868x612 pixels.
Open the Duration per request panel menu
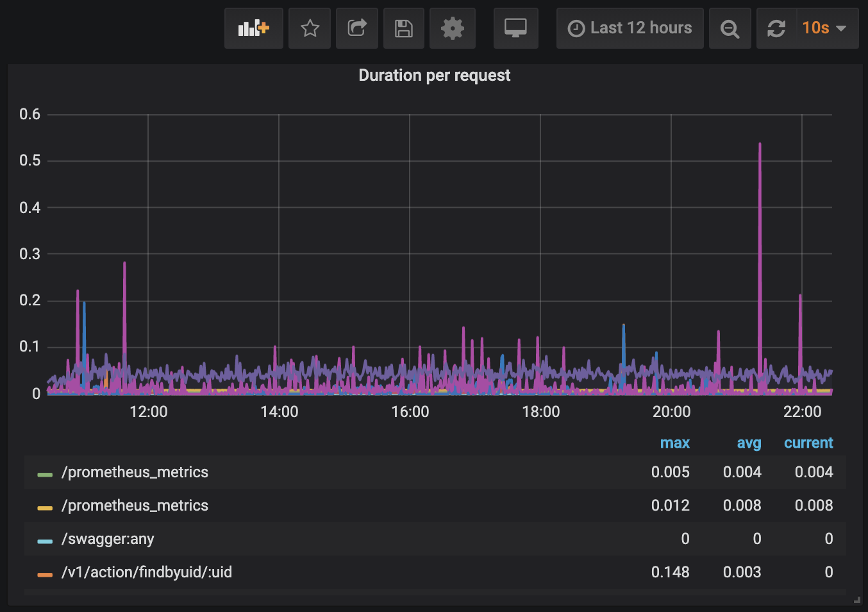click(434, 76)
